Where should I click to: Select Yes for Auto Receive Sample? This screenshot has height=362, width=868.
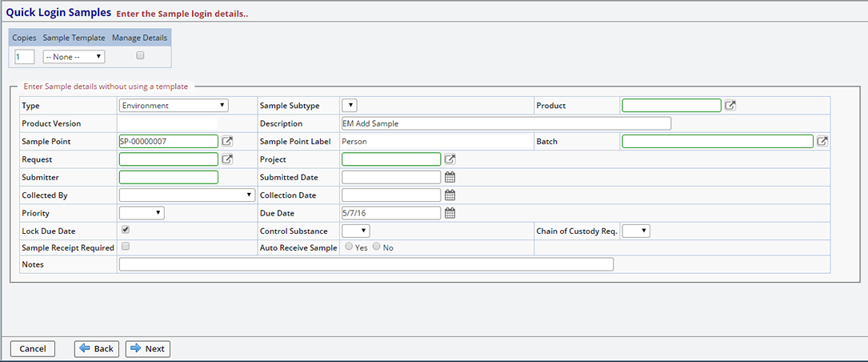click(348, 247)
